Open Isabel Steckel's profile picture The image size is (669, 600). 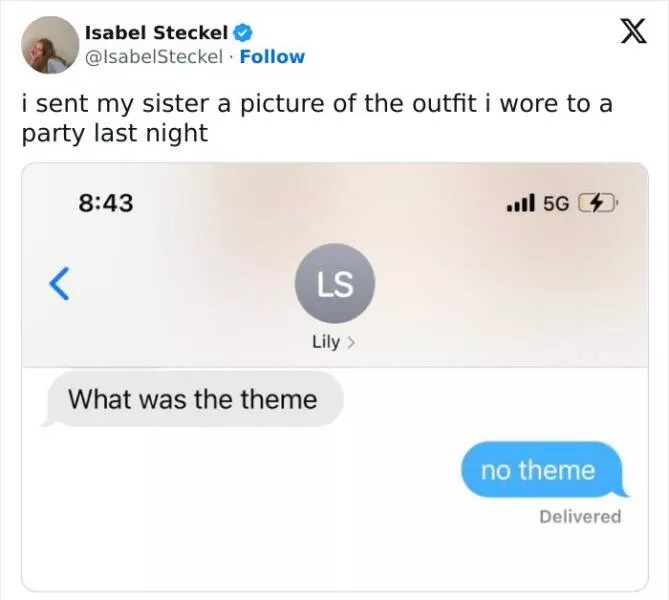50,45
